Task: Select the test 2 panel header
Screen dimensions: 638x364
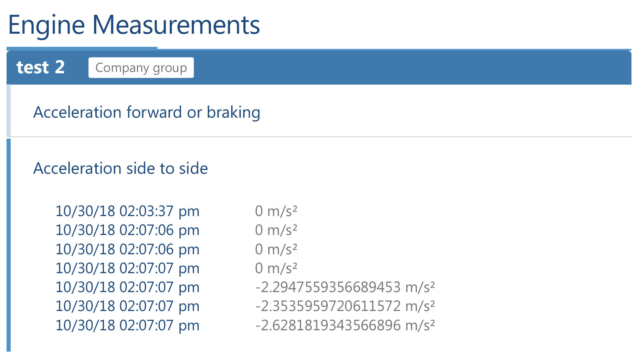Action: [41, 67]
